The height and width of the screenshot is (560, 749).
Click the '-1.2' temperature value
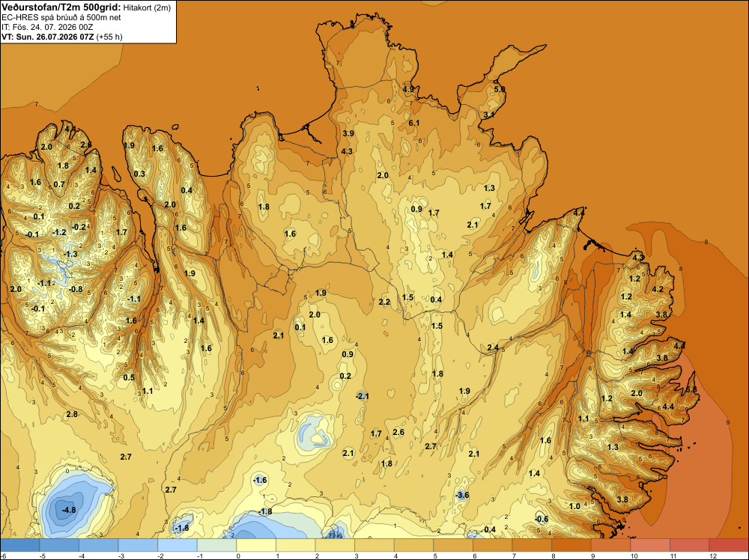[x=59, y=232]
